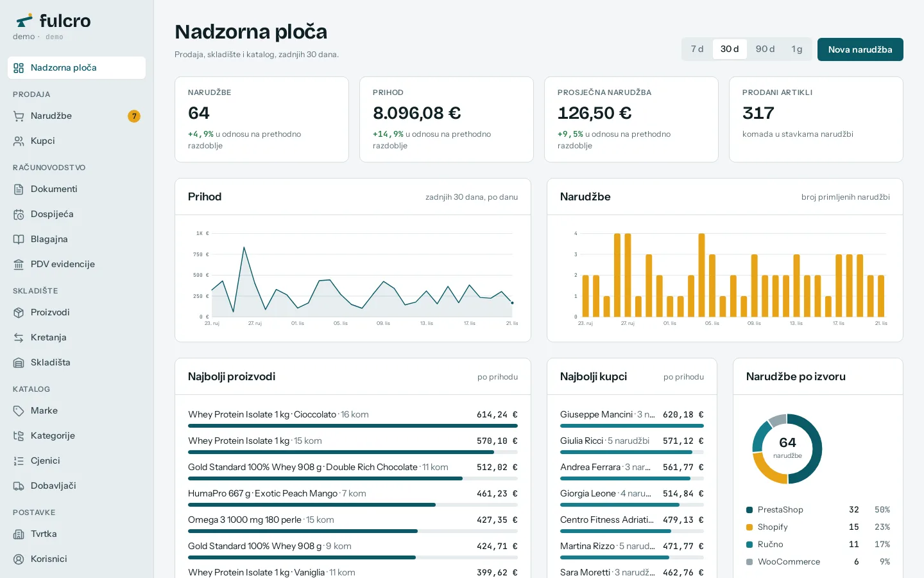
Task: Switch period to 90 d
Action: click(765, 49)
